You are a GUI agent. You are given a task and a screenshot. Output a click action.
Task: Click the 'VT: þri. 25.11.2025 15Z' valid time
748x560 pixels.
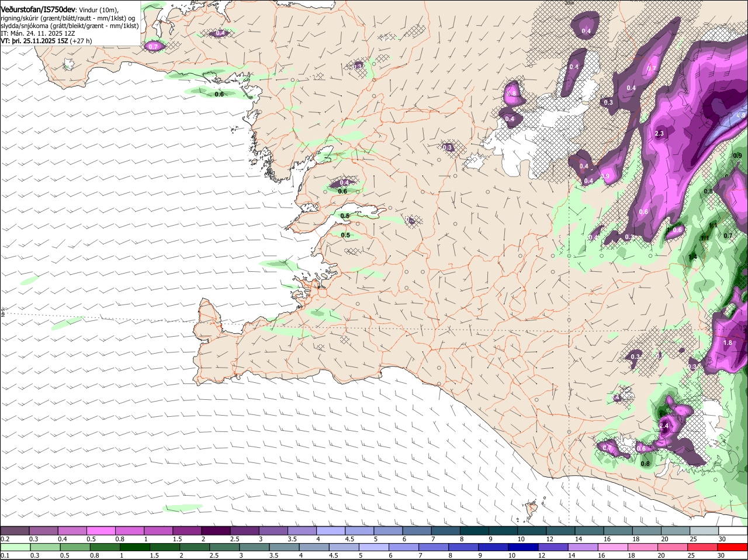point(34,41)
